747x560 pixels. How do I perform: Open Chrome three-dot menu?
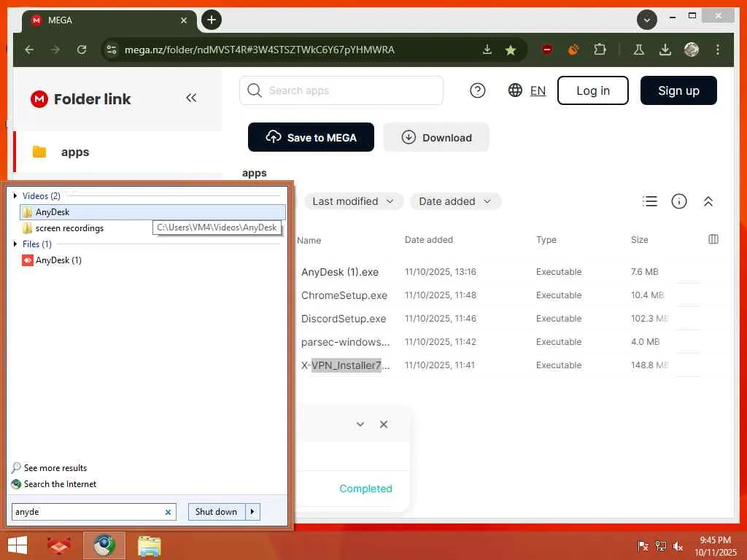point(718,49)
